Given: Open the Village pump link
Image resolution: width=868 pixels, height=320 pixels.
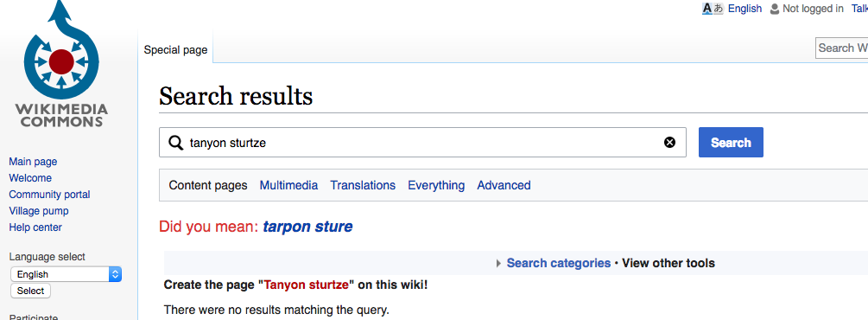Looking at the screenshot, I should point(39,211).
